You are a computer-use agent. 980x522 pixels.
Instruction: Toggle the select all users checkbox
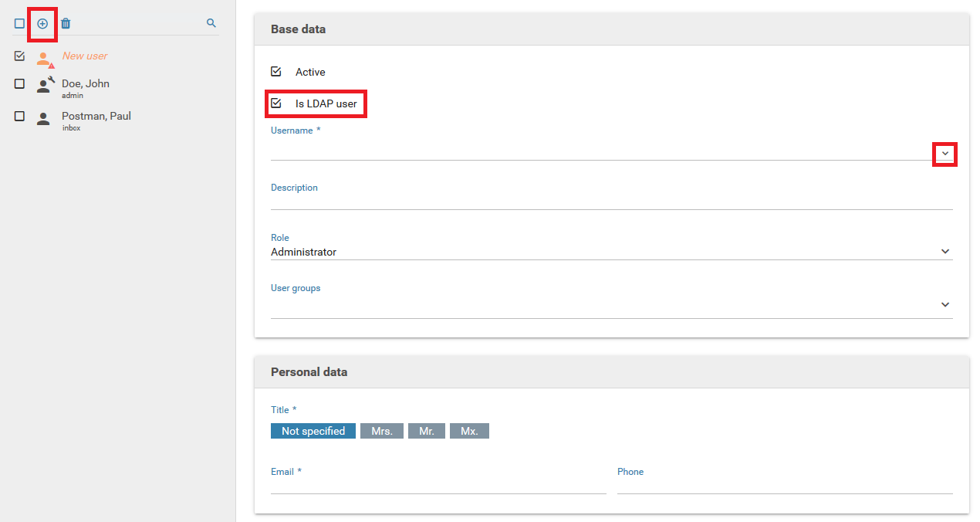pyautogui.click(x=19, y=24)
